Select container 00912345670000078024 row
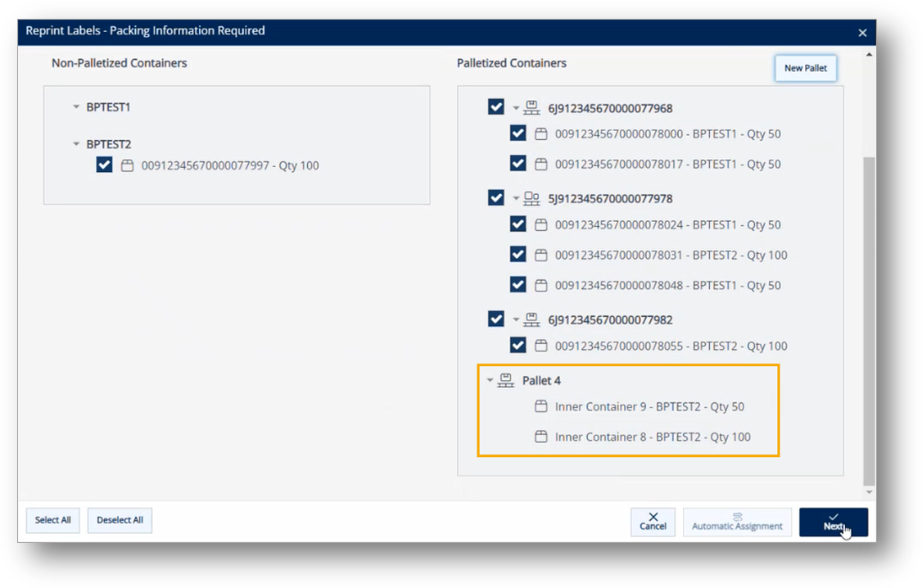The height and width of the screenshot is (588, 922). tap(667, 225)
